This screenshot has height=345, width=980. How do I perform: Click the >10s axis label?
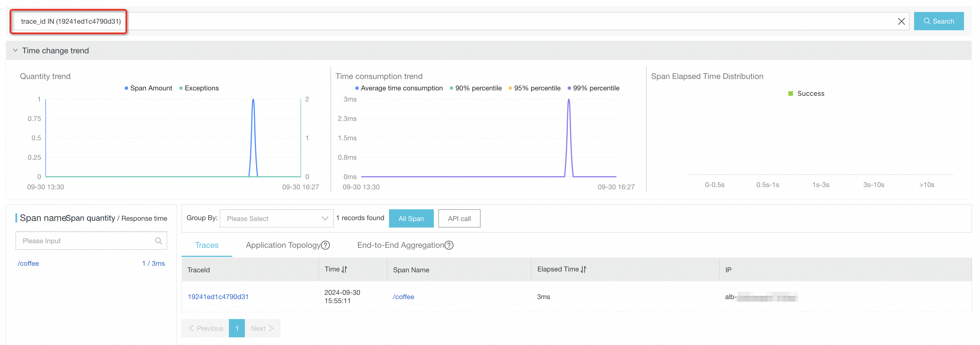coord(927,185)
